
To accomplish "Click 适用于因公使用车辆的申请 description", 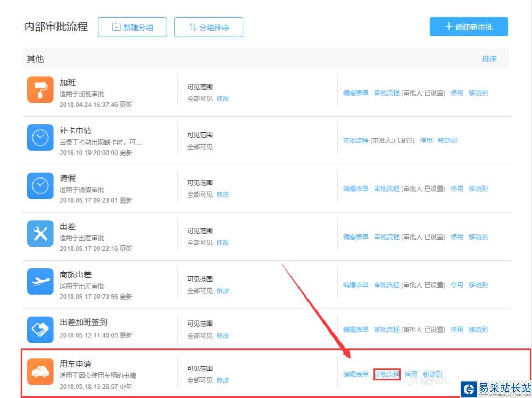I will tap(98, 376).
